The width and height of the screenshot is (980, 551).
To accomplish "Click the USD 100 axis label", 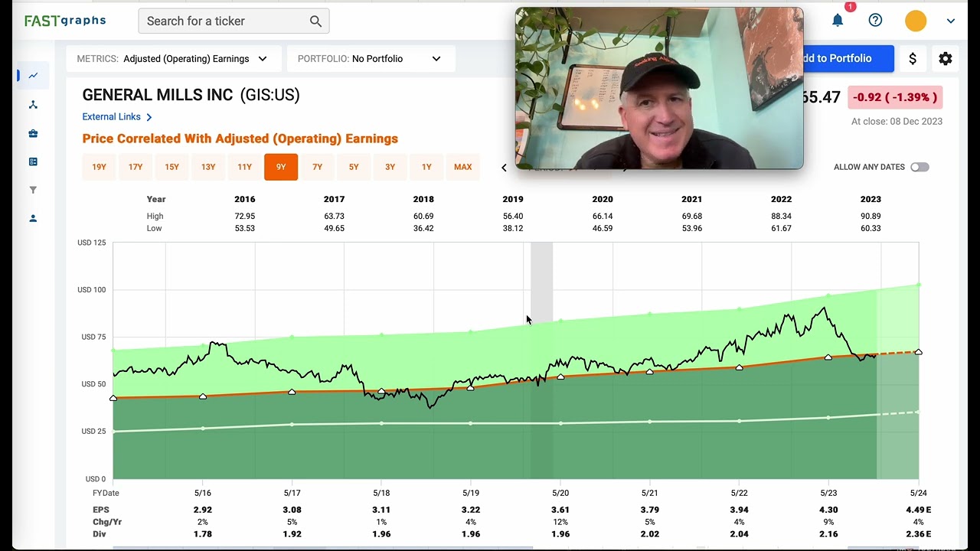I will point(92,290).
